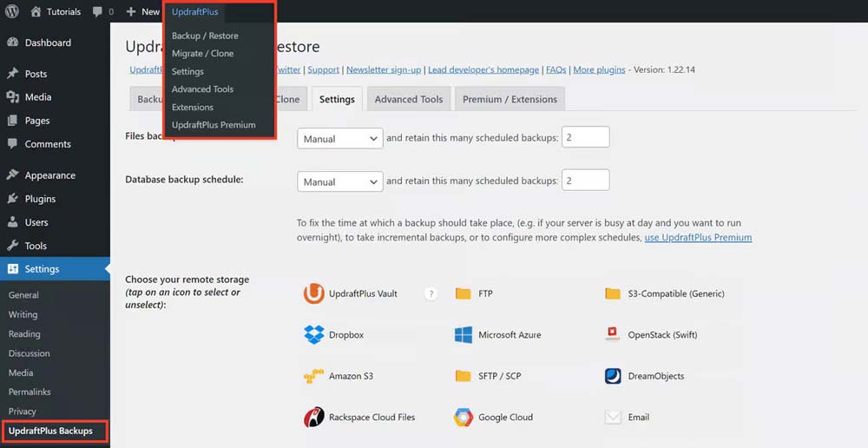Open Privacy settings submenu item
The width and height of the screenshot is (868, 448).
click(x=23, y=412)
